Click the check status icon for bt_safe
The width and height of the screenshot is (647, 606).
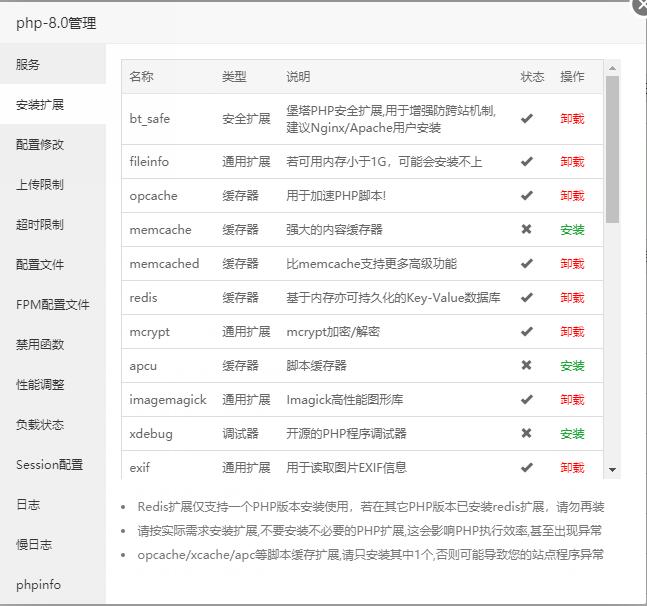527,119
